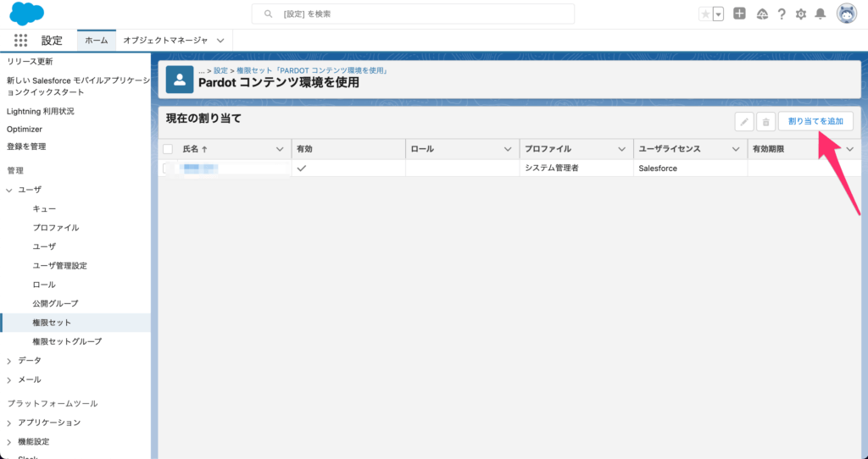Click the 現在の割り当て heading

point(203,118)
